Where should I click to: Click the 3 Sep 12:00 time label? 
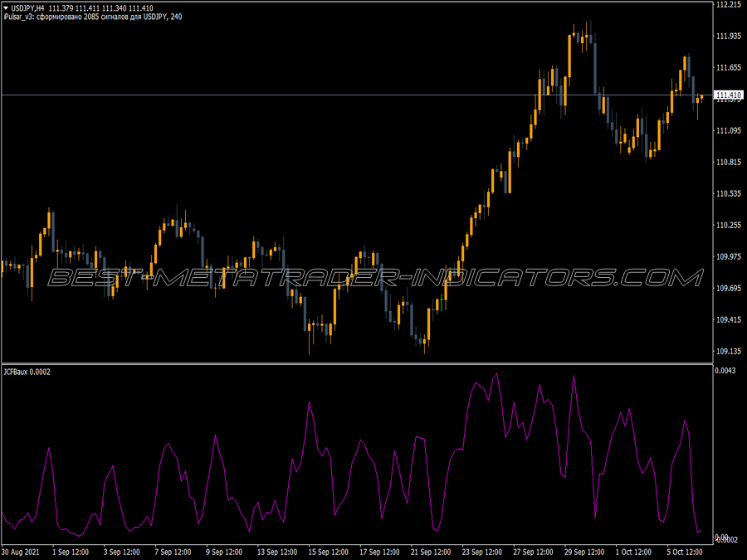tap(121, 553)
